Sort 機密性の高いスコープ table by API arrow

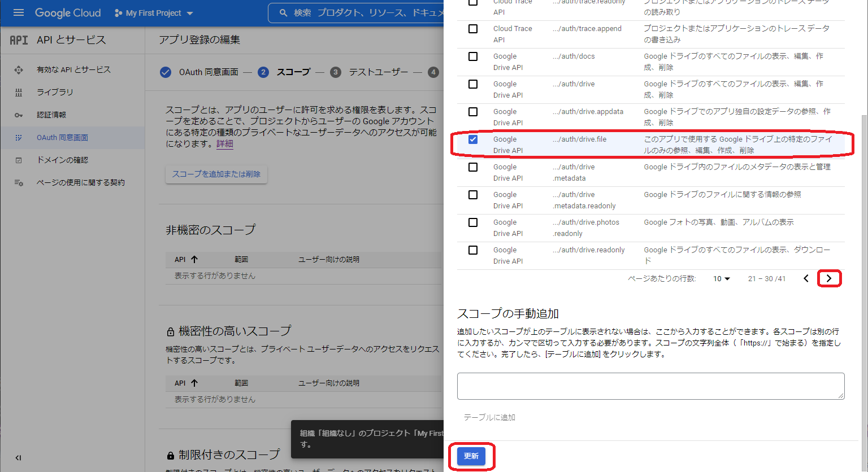click(194, 383)
